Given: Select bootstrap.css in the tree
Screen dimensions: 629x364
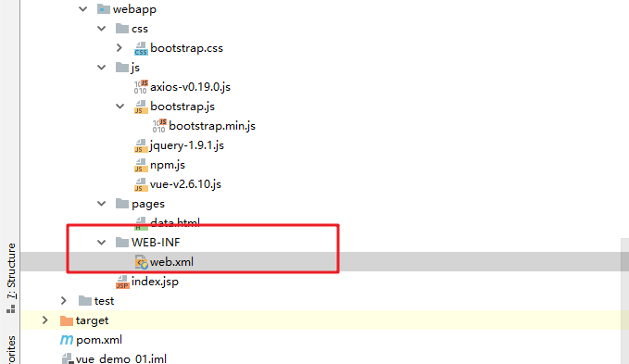Looking at the screenshot, I should tap(186, 48).
